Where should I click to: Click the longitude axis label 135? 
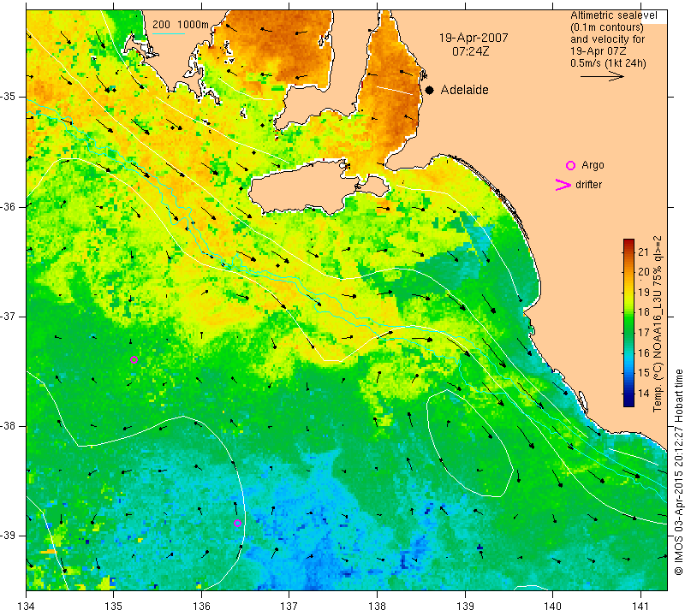point(114,606)
